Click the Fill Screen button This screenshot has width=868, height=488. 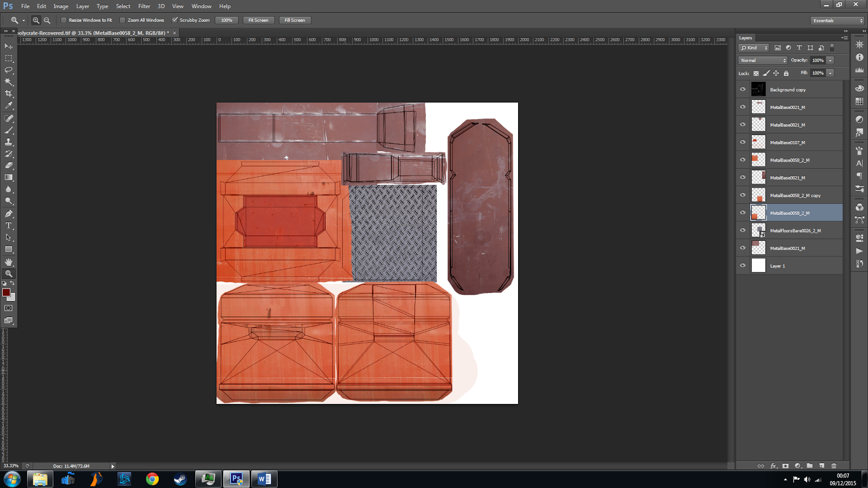(x=295, y=20)
